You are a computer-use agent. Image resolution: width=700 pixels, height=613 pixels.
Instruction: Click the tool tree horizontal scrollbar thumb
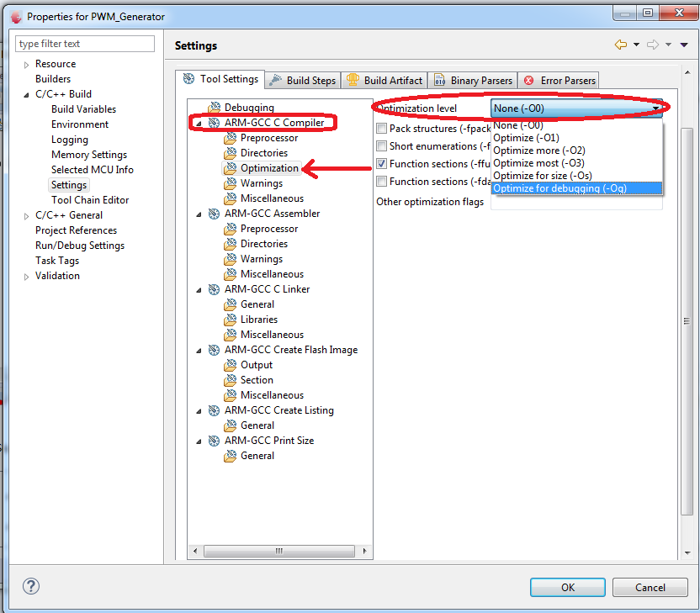point(279,551)
